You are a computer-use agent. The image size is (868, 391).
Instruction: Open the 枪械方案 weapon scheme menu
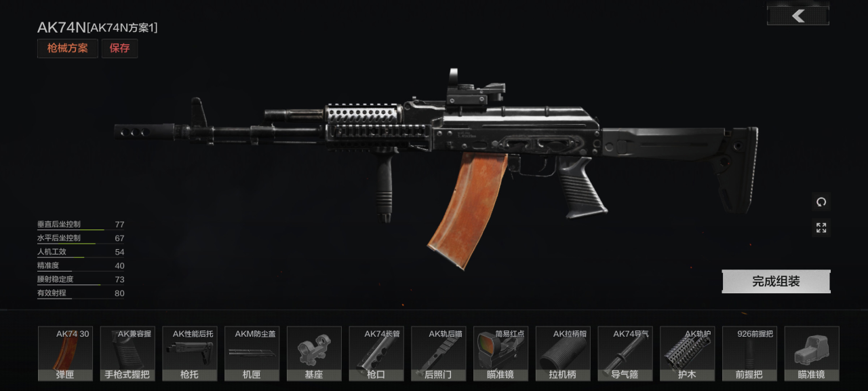click(68, 48)
